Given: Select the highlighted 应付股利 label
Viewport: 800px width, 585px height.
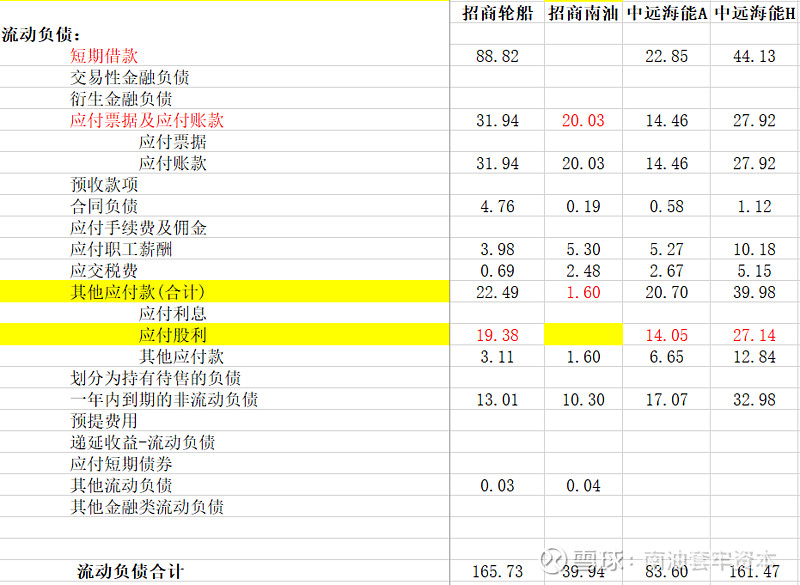Looking at the screenshot, I should click(x=172, y=335).
